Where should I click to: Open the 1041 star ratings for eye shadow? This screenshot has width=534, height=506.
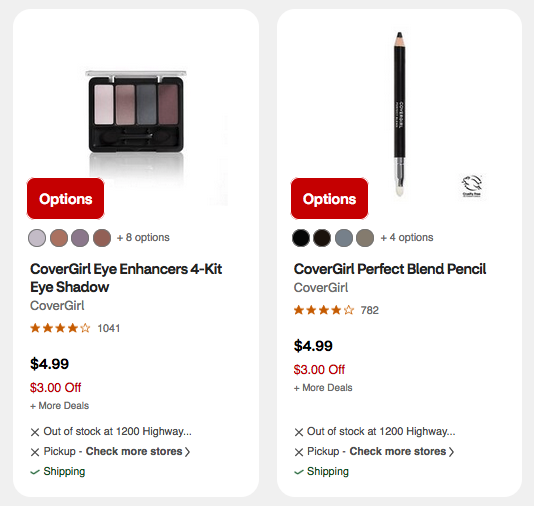coord(75,328)
